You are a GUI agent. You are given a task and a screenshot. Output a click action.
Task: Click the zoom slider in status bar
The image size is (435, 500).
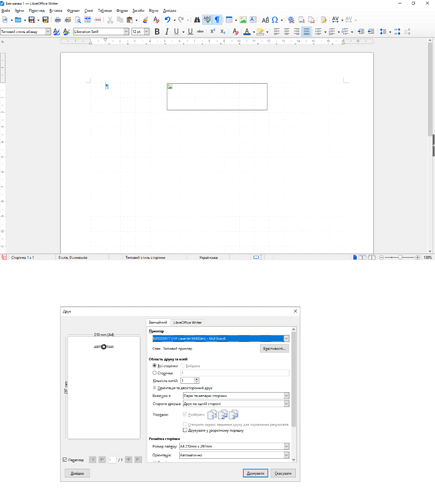coord(400,257)
